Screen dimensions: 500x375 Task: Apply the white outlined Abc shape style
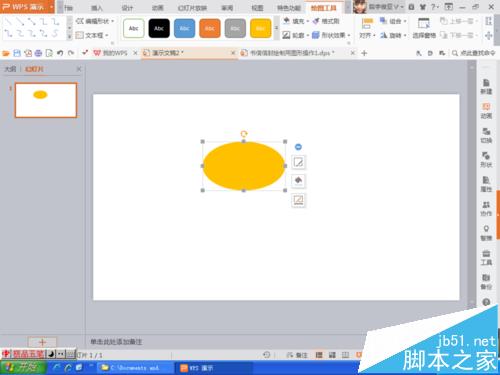click(x=134, y=28)
